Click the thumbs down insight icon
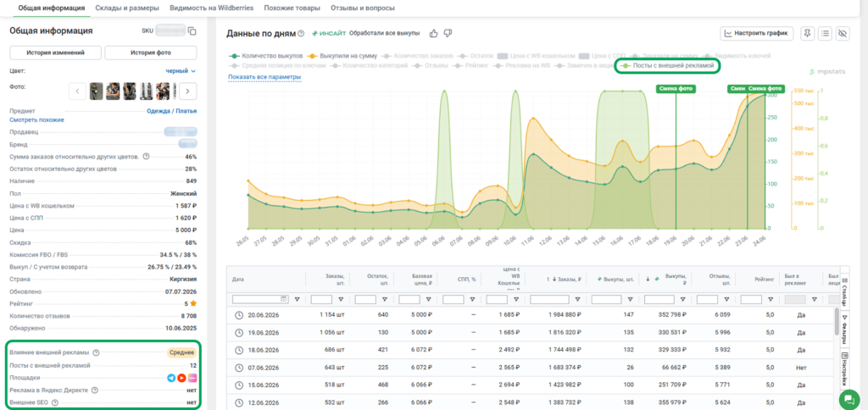The height and width of the screenshot is (410, 868). (x=448, y=34)
